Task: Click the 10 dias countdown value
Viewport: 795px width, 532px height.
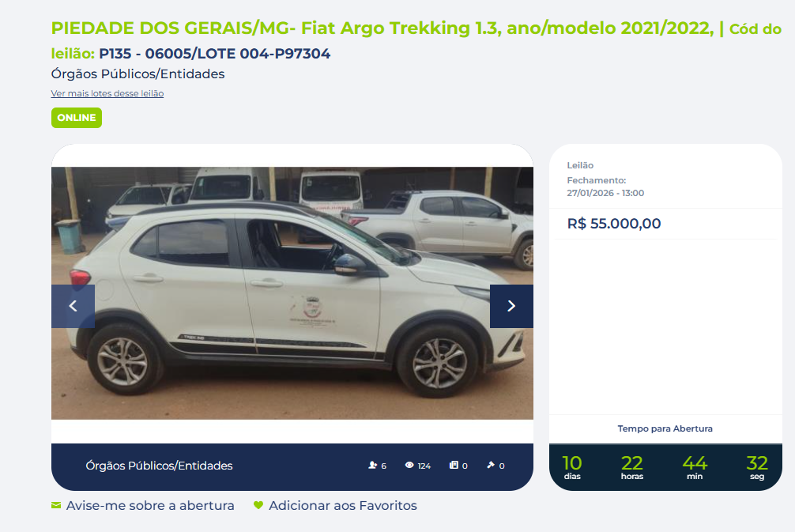Action: click(572, 467)
